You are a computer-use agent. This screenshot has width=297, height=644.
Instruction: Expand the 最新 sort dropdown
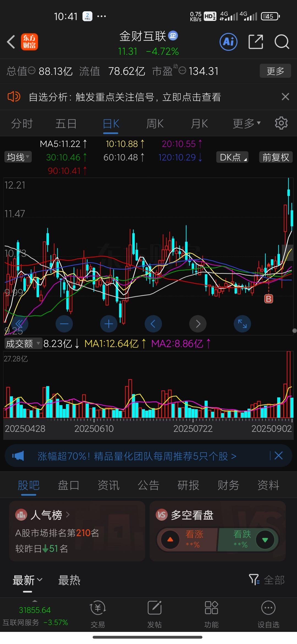(28, 580)
